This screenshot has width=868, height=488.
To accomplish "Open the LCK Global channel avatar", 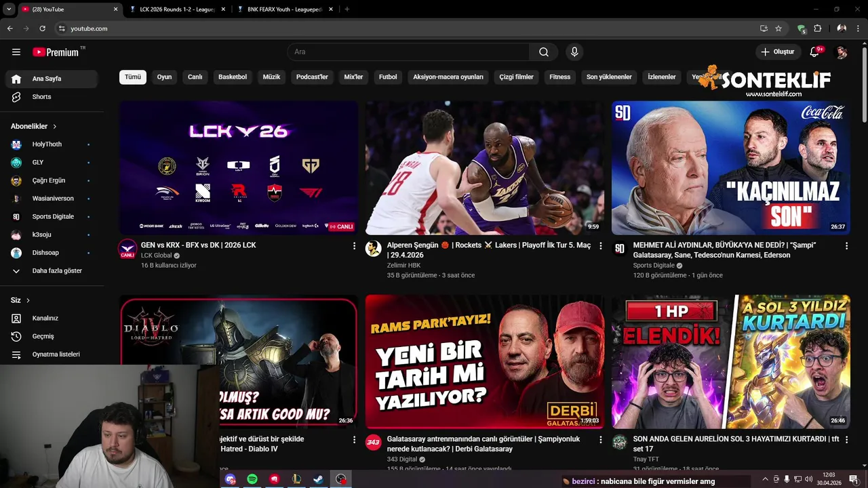I will tap(127, 249).
